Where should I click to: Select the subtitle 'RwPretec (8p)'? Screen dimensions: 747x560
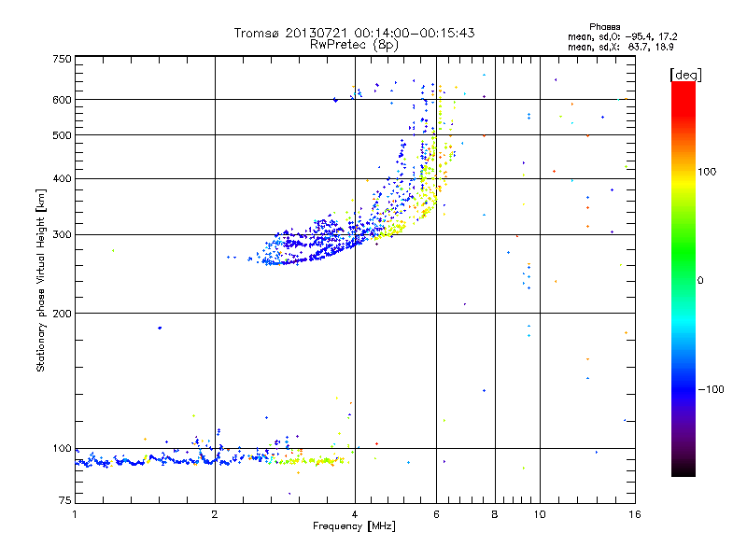pyautogui.click(x=354, y=45)
